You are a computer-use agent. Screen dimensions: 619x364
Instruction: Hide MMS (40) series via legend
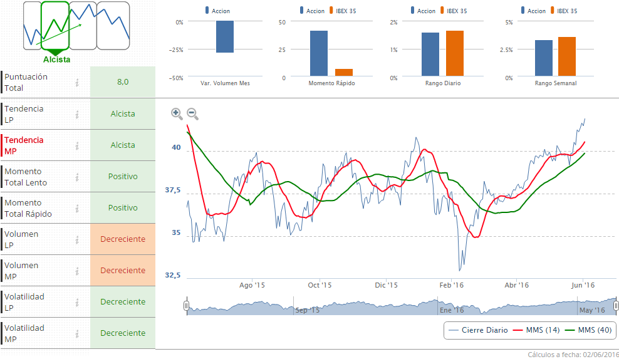pos(588,330)
